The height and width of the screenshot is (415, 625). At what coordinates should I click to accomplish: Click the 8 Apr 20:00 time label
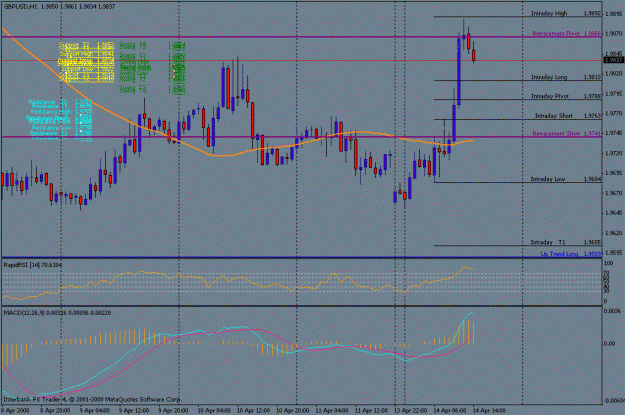(x=55, y=410)
